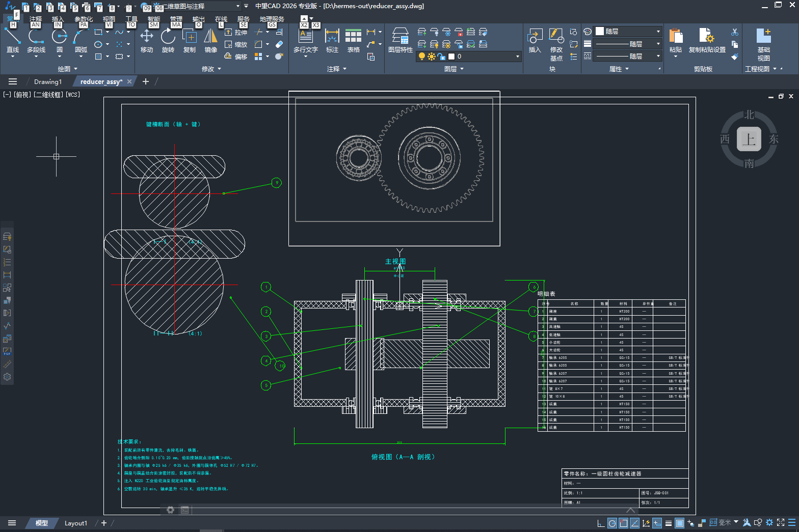The height and width of the screenshot is (532, 799).
Task: Click the eraser icon in the 修改 panel
Action: coord(279,44)
